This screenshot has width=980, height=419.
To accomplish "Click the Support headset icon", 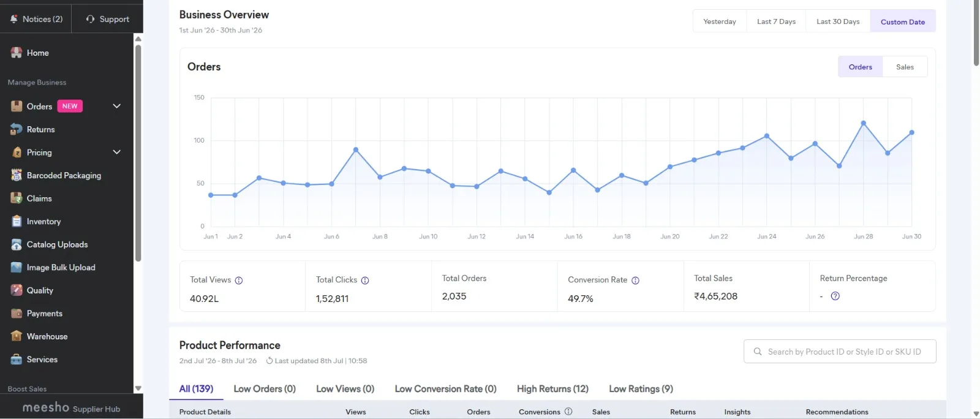I will 90,19.
